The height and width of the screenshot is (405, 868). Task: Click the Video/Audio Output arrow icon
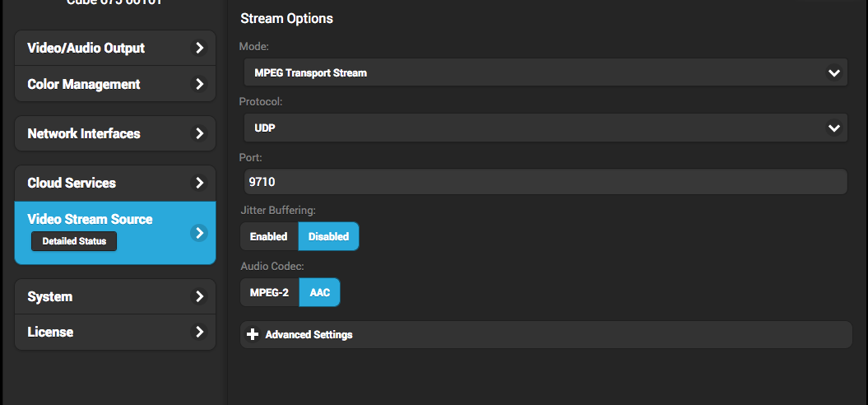tap(199, 49)
